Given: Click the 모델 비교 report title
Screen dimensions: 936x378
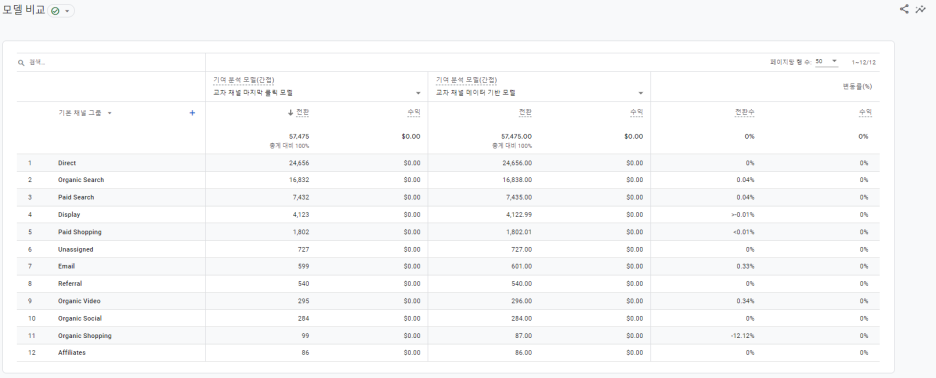Looking at the screenshot, I should click(24, 10).
